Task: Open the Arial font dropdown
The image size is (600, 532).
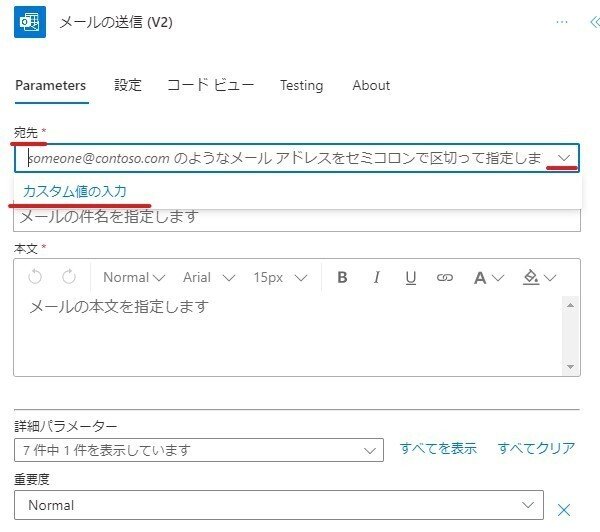Action: point(209,277)
